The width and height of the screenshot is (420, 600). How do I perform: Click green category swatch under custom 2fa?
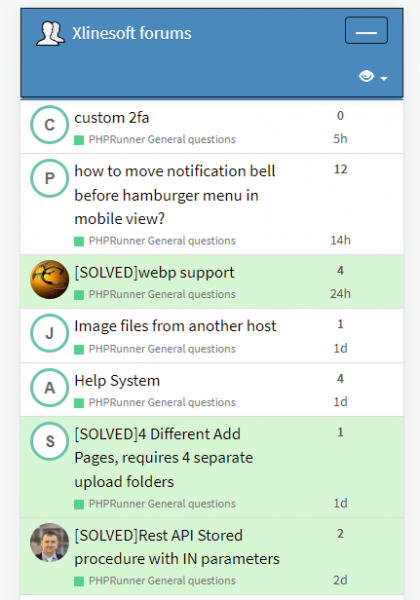[79, 140]
